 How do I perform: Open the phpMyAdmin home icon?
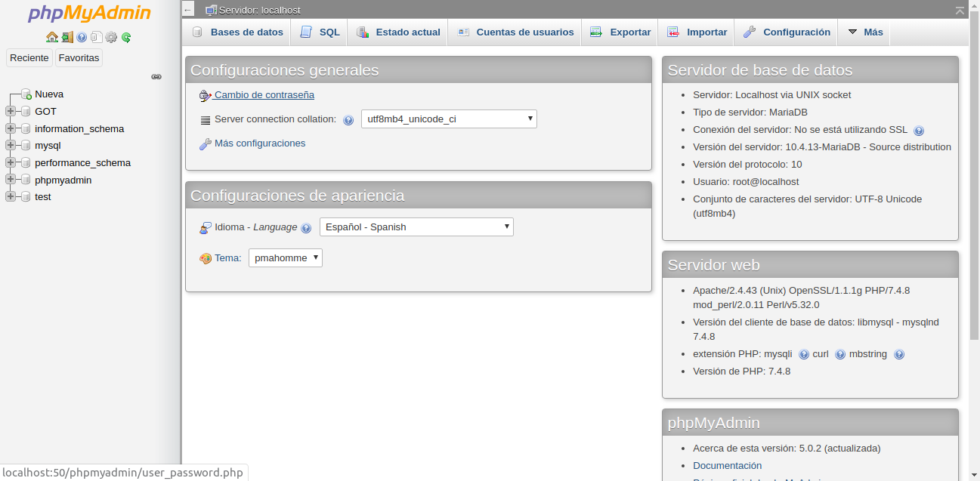coord(52,37)
